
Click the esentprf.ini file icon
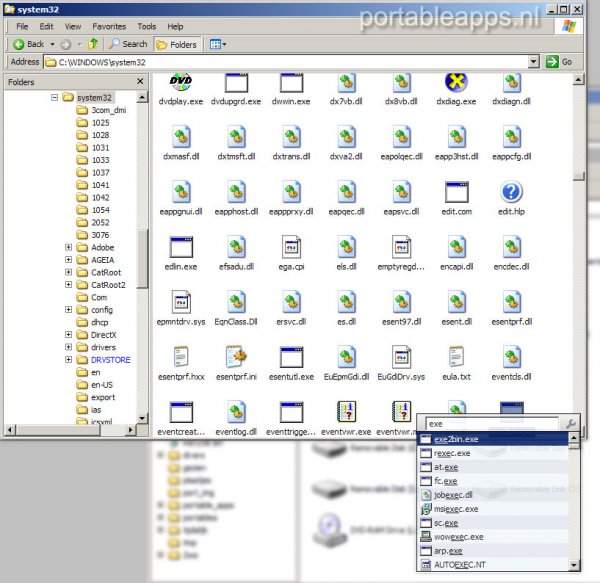[236, 357]
